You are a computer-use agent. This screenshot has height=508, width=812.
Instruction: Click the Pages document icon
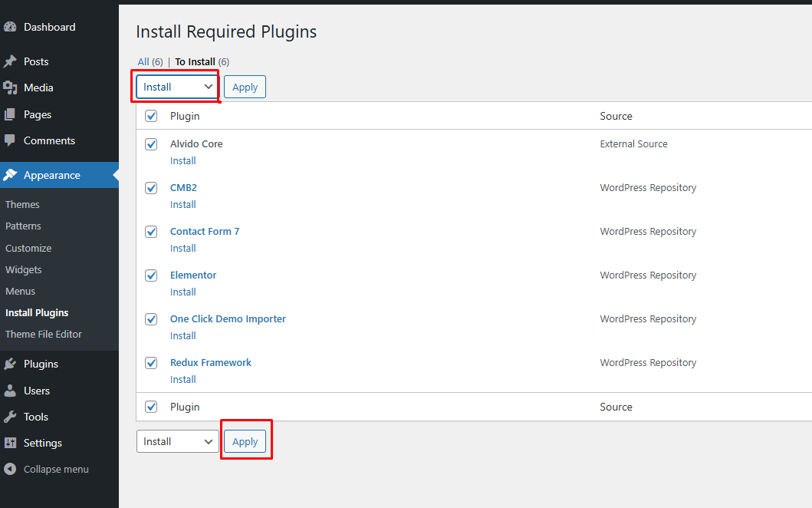coord(10,114)
